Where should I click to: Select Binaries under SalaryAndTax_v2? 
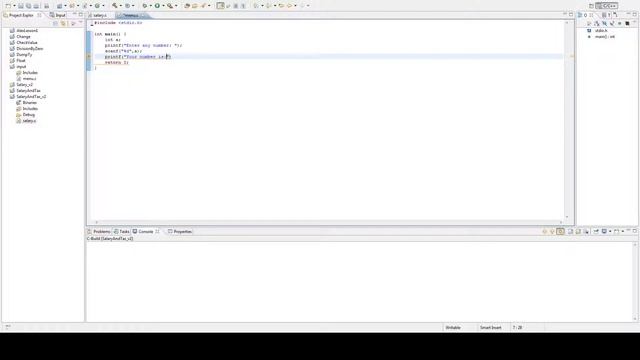[29, 102]
